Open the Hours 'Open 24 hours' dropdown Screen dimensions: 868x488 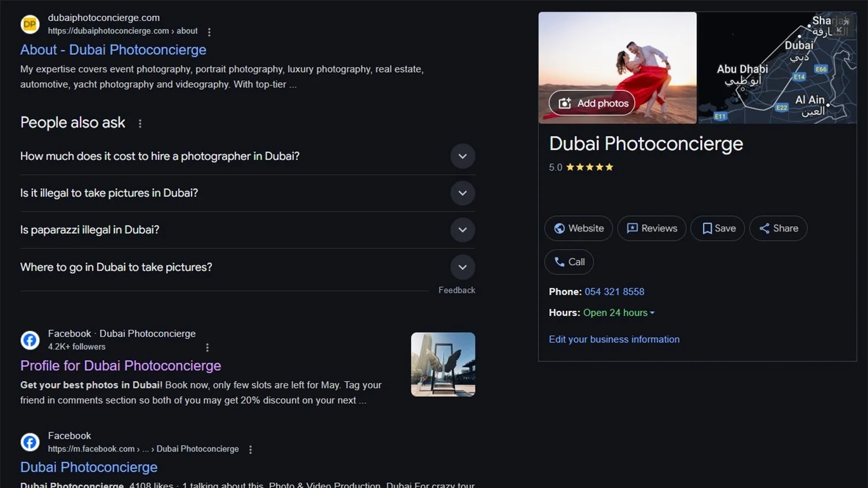[619, 313]
